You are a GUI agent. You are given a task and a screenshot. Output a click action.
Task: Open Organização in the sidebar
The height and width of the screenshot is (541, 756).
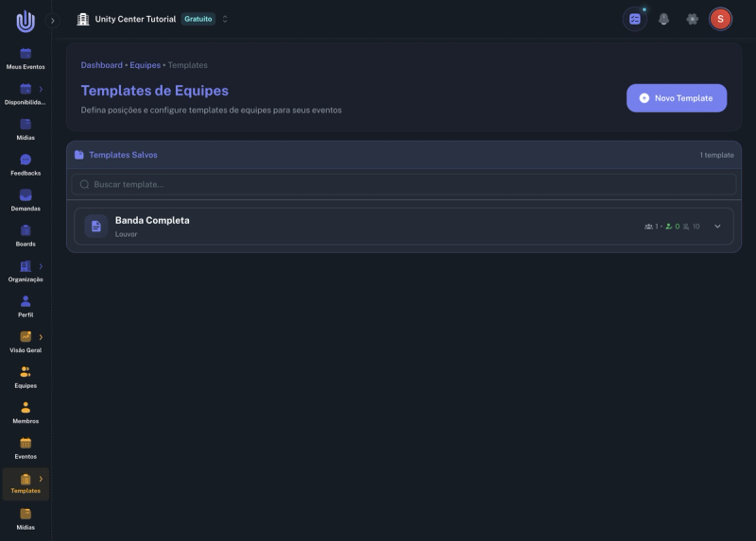click(x=26, y=271)
